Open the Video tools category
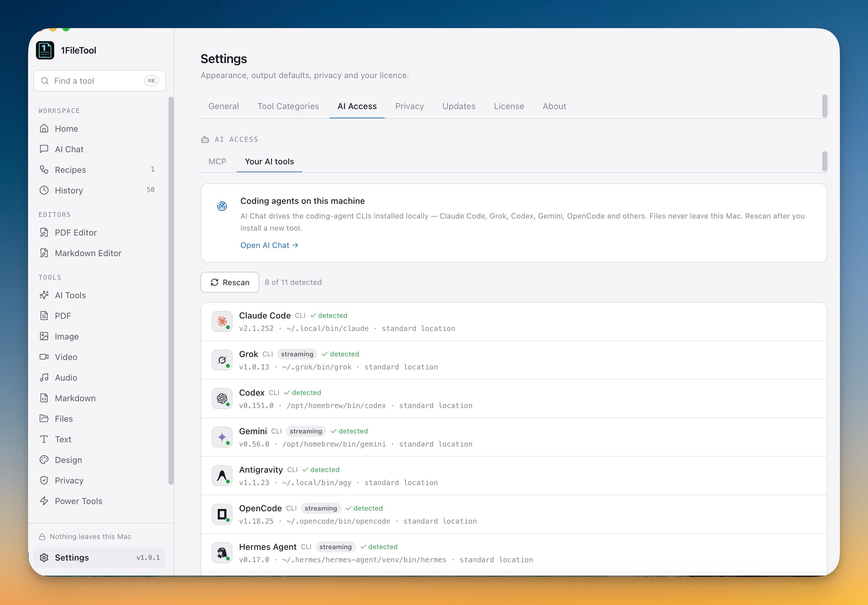This screenshot has height=605, width=868. pos(99,357)
